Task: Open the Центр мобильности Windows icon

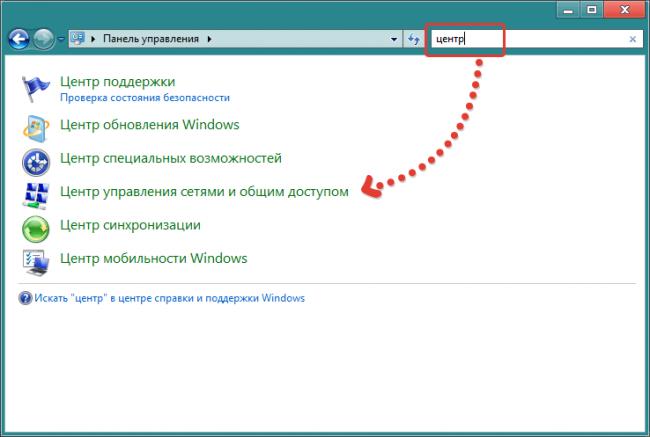Action: click(35, 260)
